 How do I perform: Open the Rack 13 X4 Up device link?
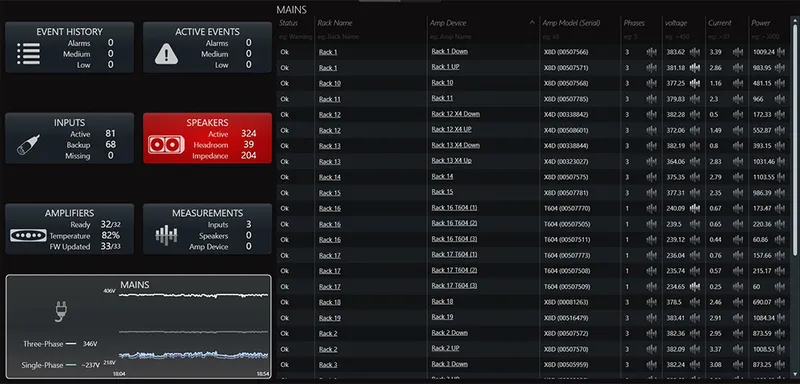tap(452, 161)
